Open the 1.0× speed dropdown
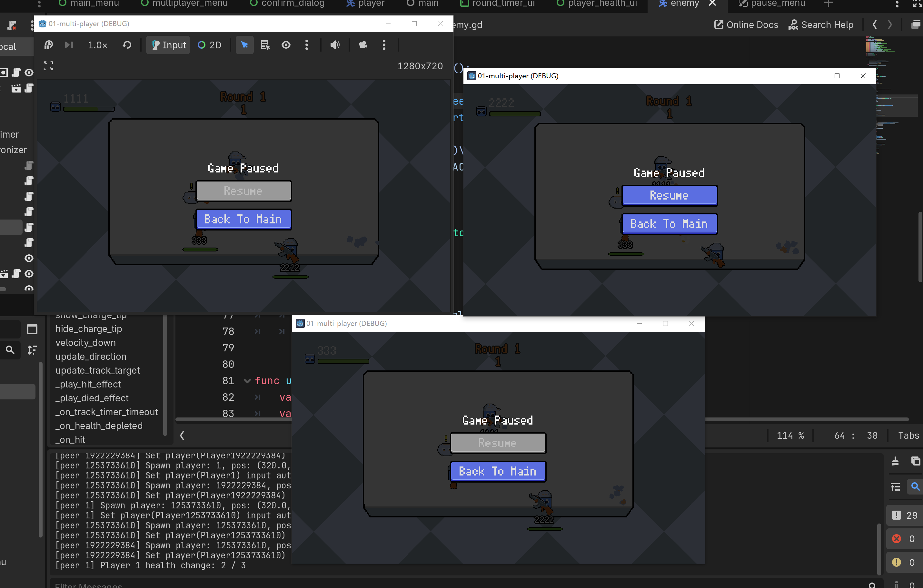Viewport: 923px width, 588px height. 97,45
